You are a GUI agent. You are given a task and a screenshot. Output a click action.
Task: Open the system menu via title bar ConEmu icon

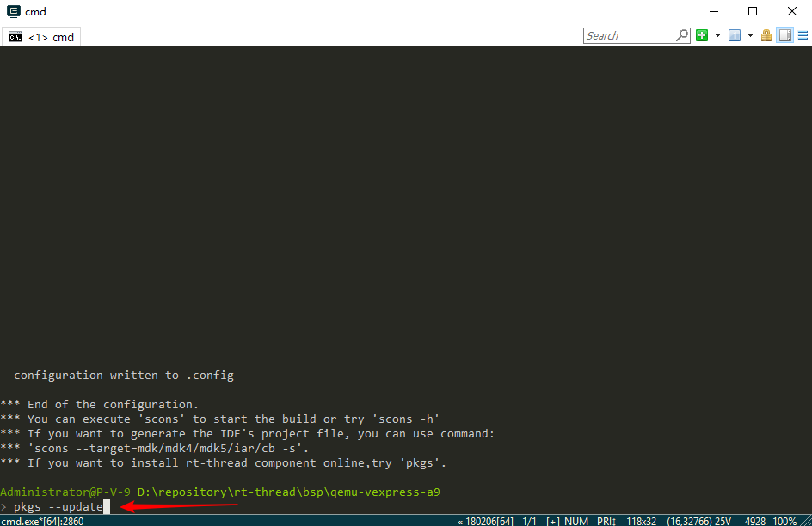12,11
